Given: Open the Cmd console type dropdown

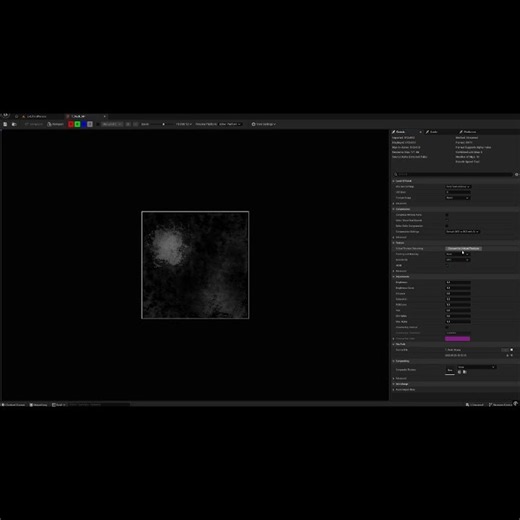Looking at the screenshot, I should click(59, 405).
